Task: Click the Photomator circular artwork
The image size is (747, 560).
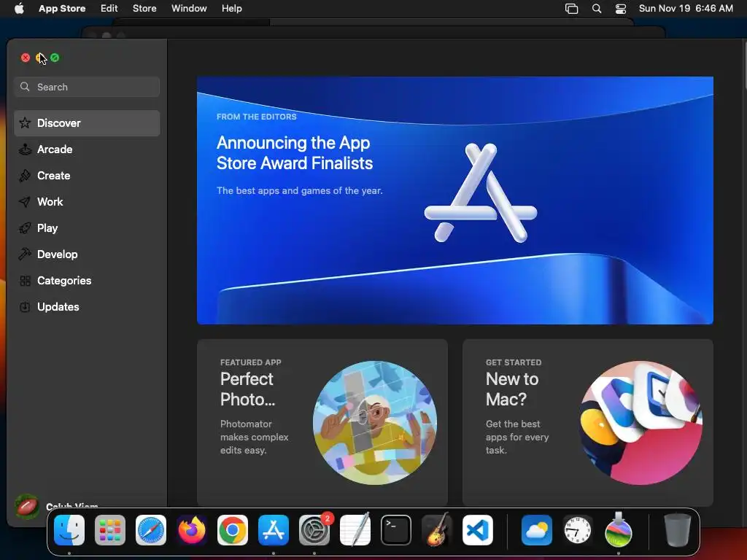Action: click(375, 423)
